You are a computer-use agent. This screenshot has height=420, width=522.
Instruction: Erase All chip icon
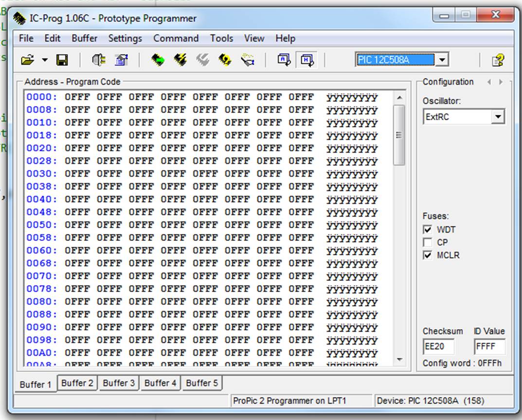225,60
